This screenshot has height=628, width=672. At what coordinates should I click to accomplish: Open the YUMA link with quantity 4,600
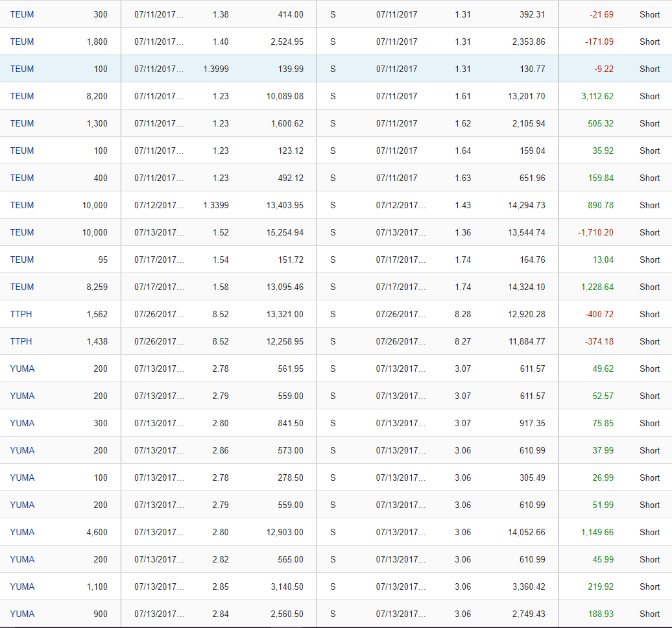22,532
